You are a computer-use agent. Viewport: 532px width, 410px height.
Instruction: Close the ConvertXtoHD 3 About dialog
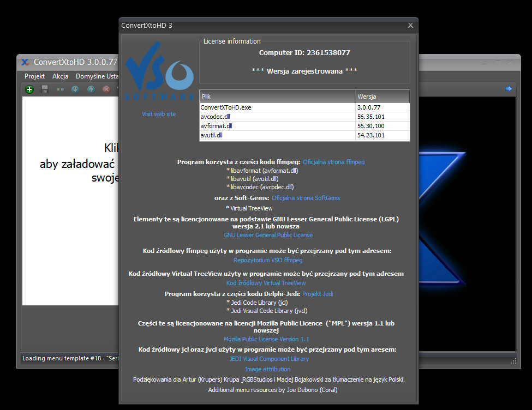click(410, 26)
